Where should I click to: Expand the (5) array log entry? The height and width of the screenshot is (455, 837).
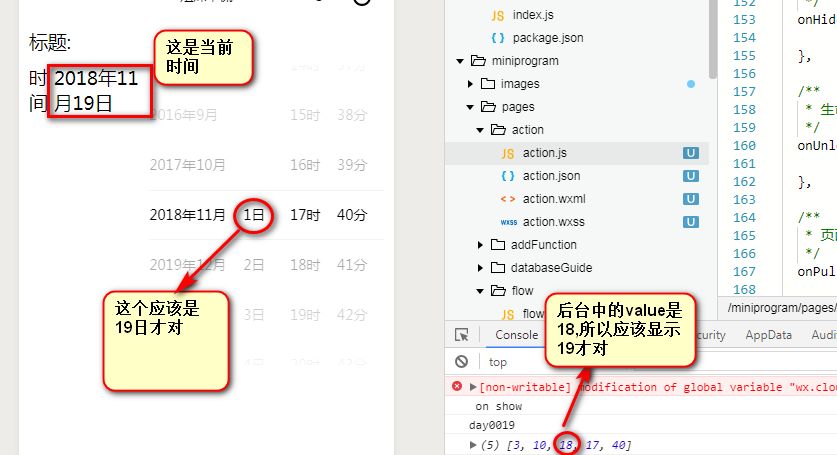(473, 444)
